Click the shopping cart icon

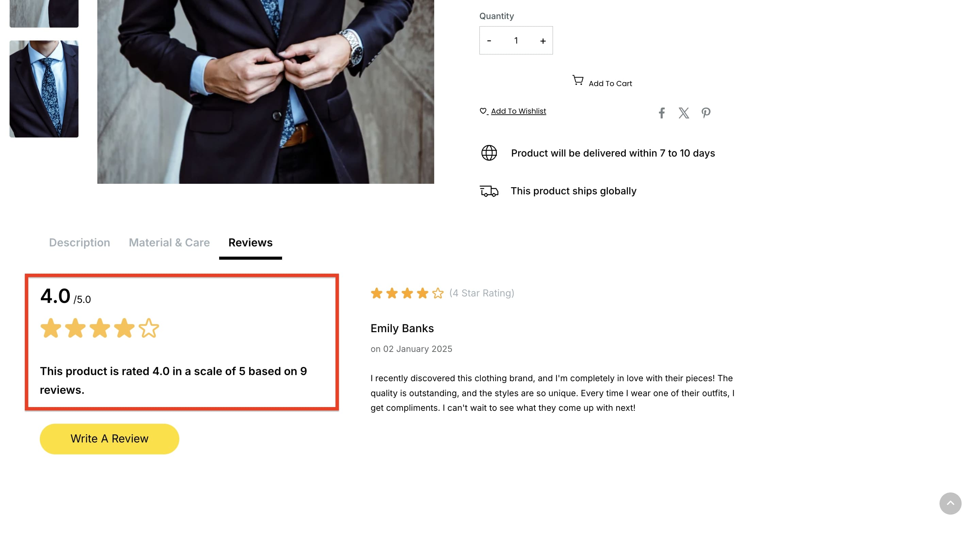point(577,80)
